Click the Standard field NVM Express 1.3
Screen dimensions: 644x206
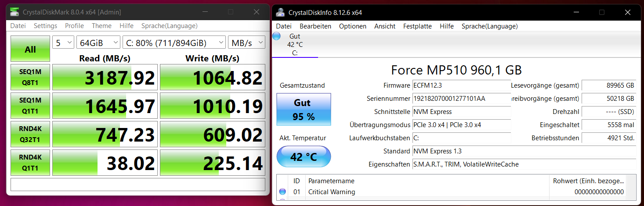tap(524, 151)
